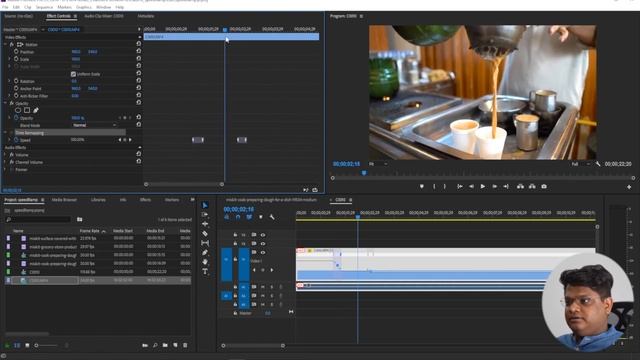Select the Type tool

(x=205, y=271)
